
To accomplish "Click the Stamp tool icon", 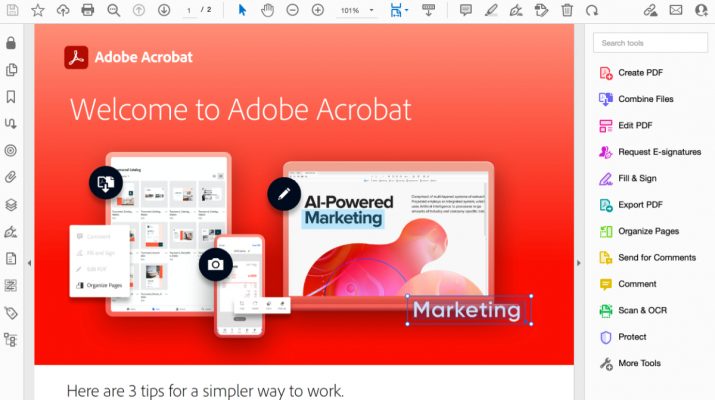I will pyautogui.click(x=541, y=10).
